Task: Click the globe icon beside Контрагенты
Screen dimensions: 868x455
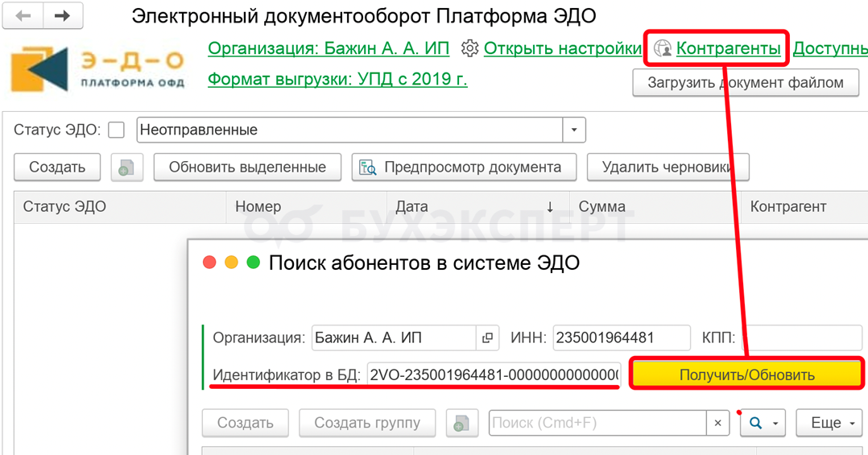Action: point(663,48)
